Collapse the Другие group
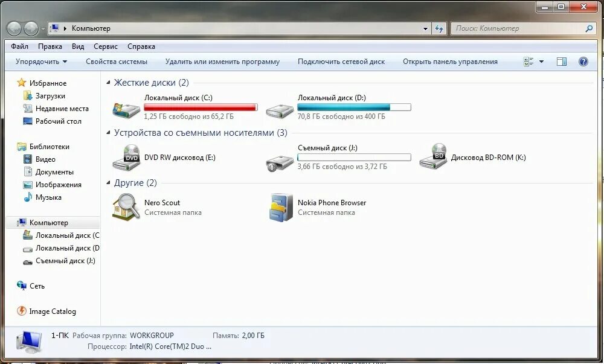This screenshot has height=364, width=604. click(x=108, y=183)
